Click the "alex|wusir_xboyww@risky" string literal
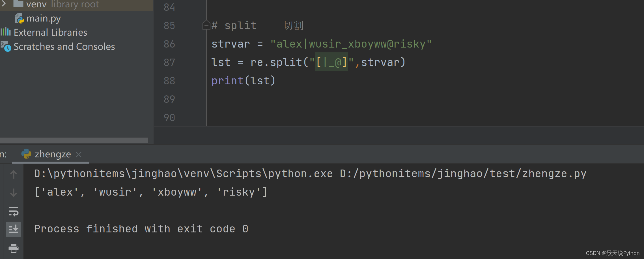The width and height of the screenshot is (644, 259). point(351,44)
